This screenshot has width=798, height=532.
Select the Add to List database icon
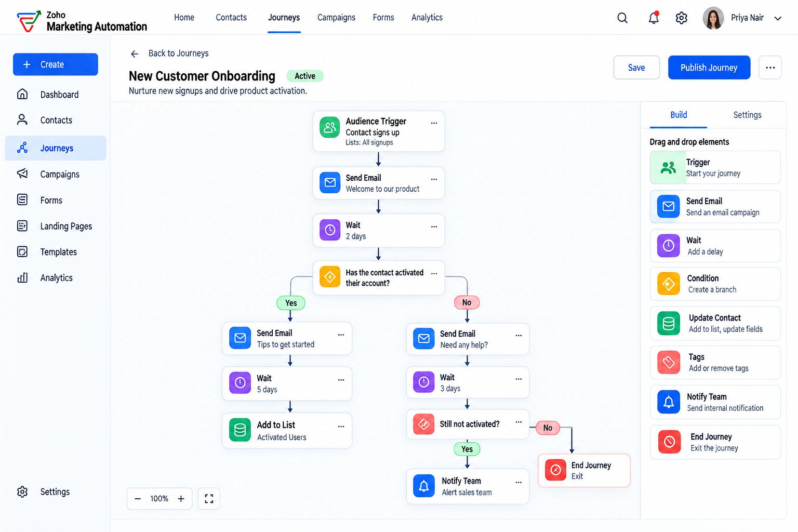240,430
